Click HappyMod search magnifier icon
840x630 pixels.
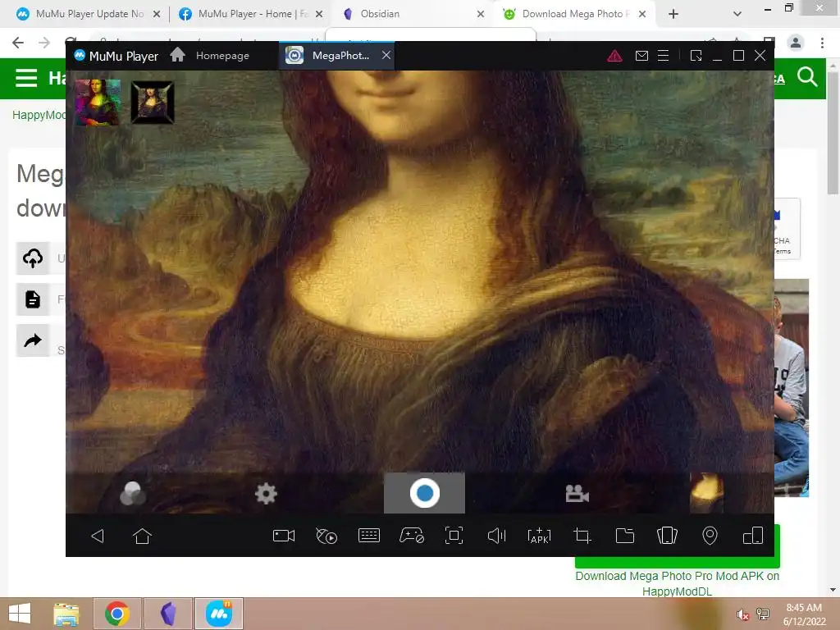click(x=807, y=77)
